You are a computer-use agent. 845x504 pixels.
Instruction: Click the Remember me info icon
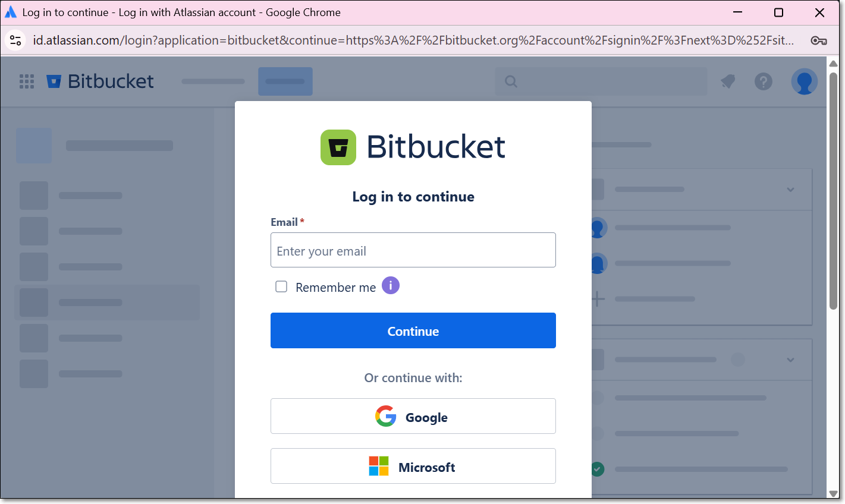click(390, 286)
